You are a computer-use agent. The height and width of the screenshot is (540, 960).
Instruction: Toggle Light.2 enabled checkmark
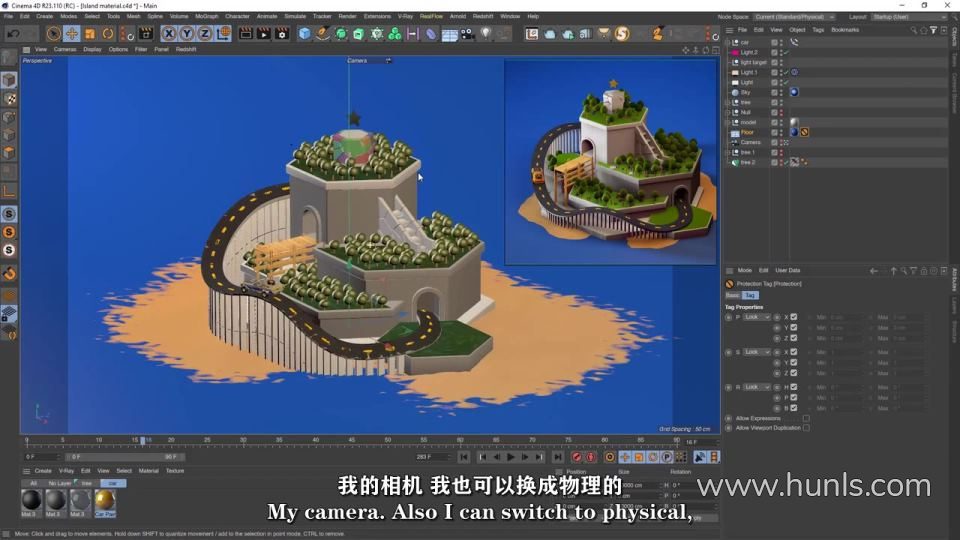pyautogui.click(x=787, y=53)
